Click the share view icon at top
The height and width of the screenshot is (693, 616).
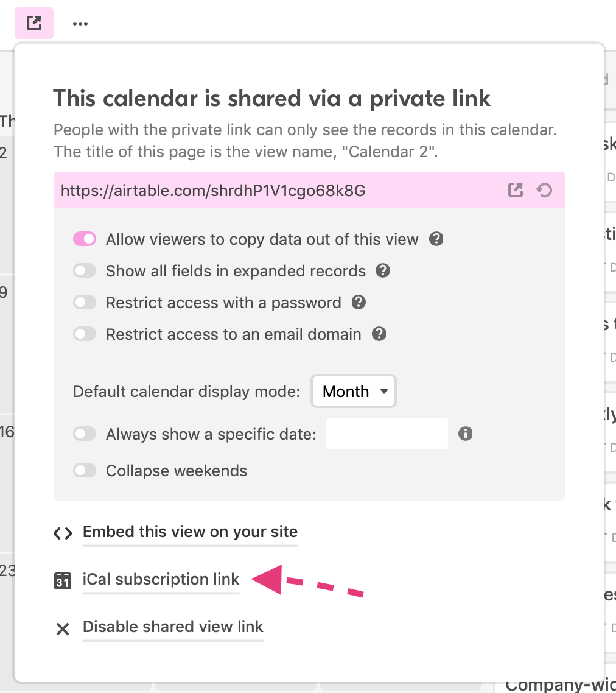coord(34,23)
